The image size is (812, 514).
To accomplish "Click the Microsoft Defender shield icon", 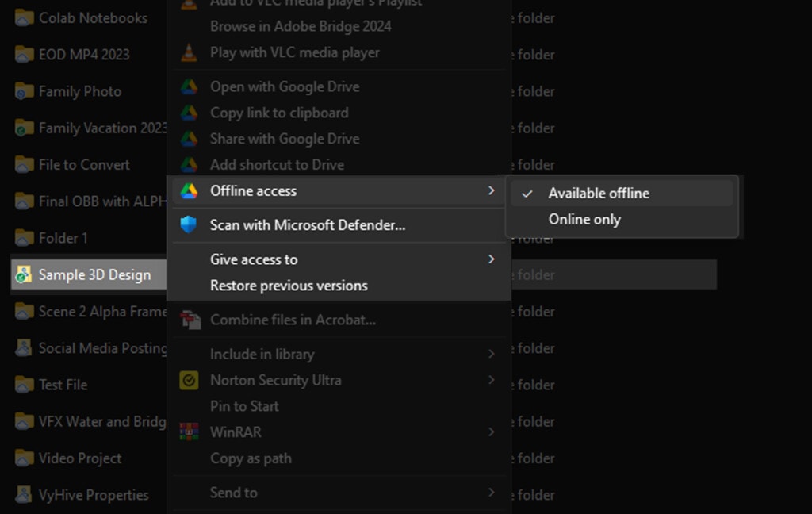I will click(188, 225).
